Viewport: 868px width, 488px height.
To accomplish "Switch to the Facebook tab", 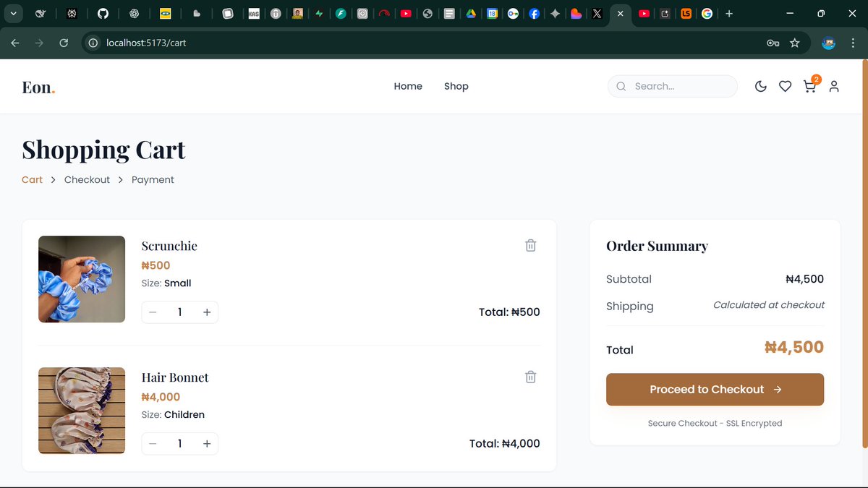I will 534,13.
